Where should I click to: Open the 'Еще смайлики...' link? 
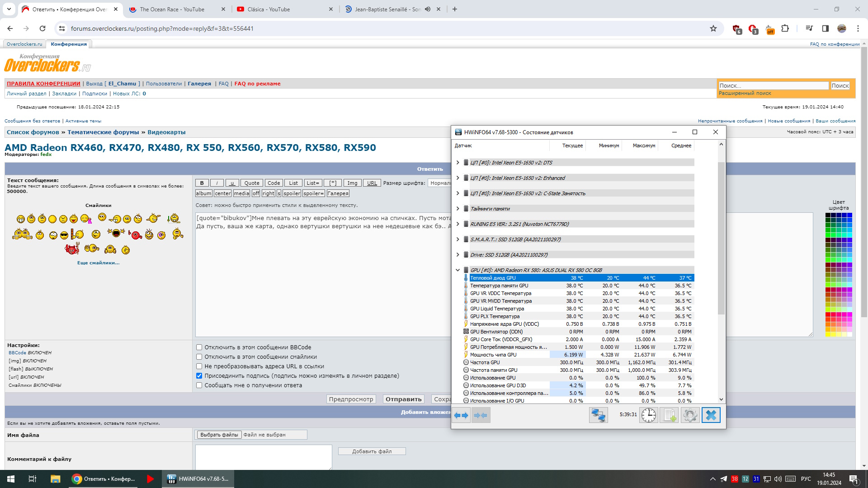pyautogui.click(x=98, y=263)
